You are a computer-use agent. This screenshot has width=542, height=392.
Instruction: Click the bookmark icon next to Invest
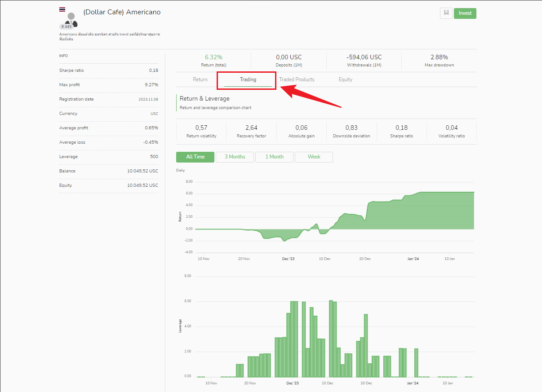[446, 13]
